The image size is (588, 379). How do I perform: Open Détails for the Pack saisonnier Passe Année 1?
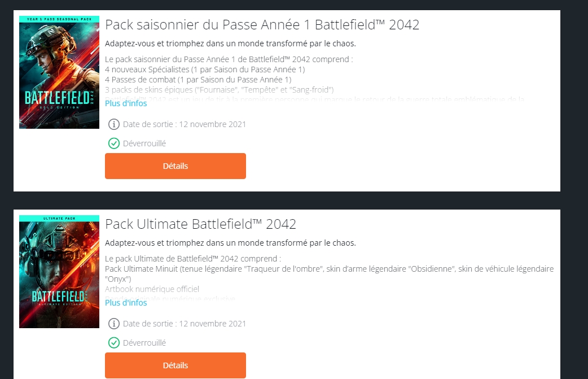[175, 166]
